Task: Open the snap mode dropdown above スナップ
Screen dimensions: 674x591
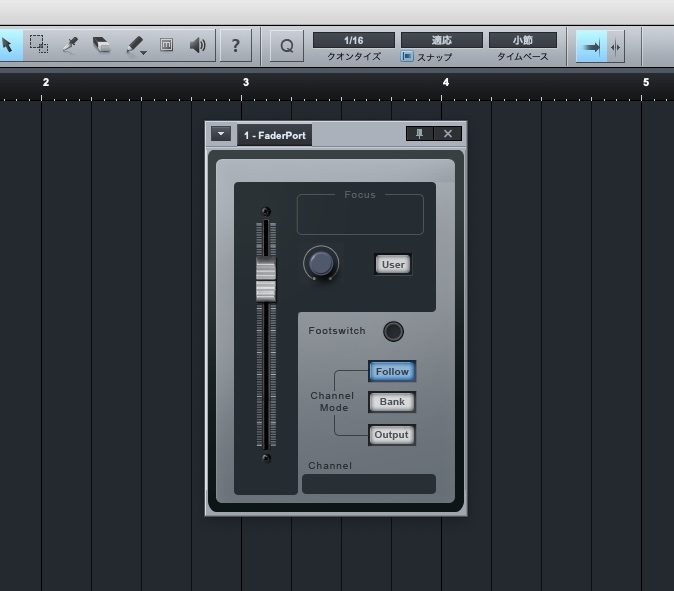Action: 441,40
